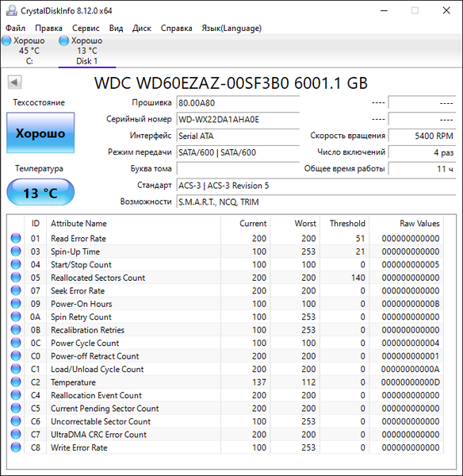
Task: Click the status orb beside Reallocated Sectors Count
Action: click(x=16, y=278)
